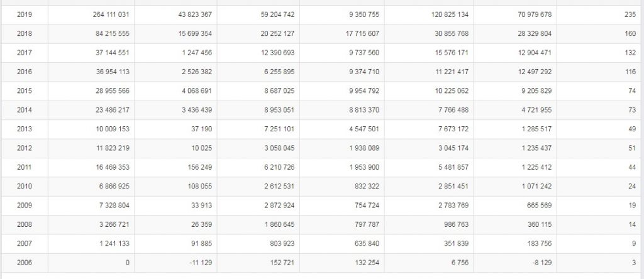Click the 2015 year cell
This screenshot has height=279, width=644.
pyautogui.click(x=25, y=91)
